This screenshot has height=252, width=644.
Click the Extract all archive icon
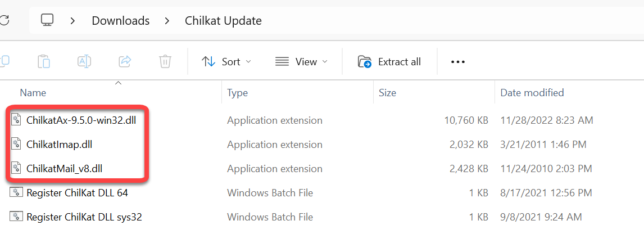click(365, 62)
